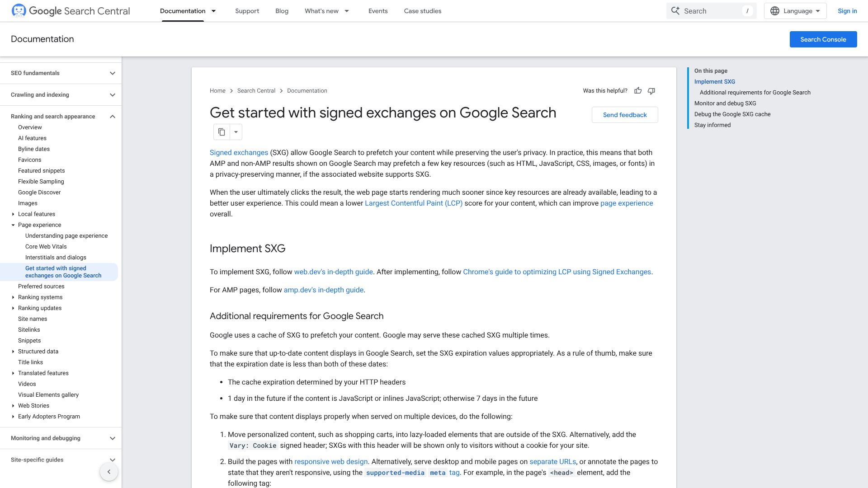Click the Send feedback button
868x488 pixels.
coord(625,115)
